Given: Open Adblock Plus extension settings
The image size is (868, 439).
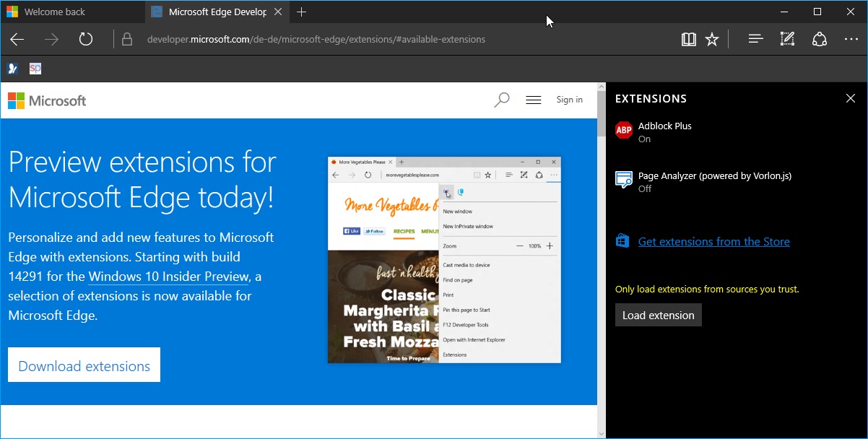Looking at the screenshot, I should coord(737,131).
